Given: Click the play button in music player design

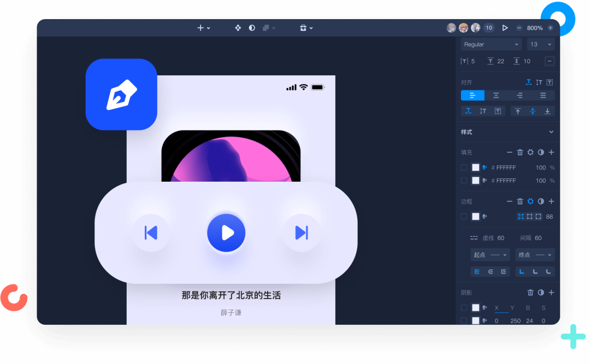Looking at the screenshot, I should (x=226, y=233).
